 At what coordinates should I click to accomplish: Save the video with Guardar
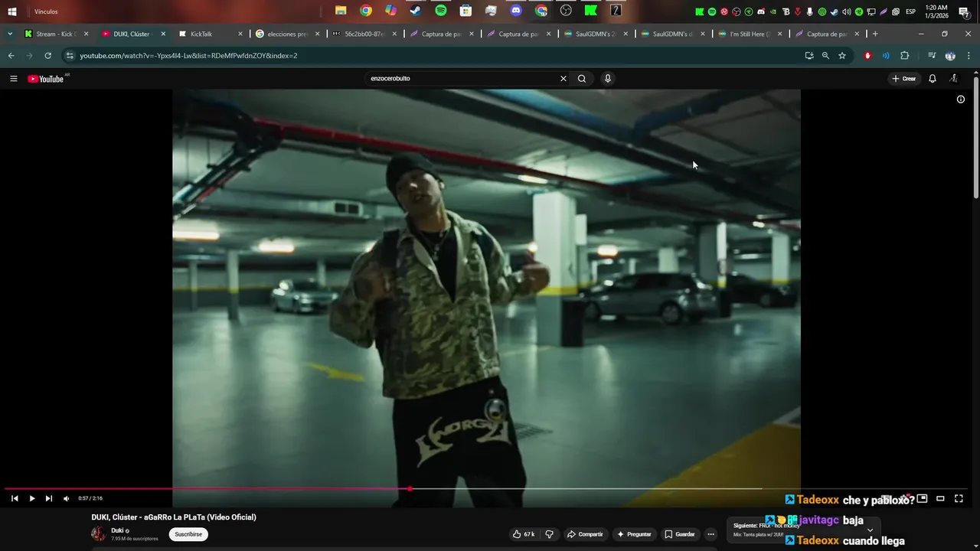[x=680, y=534]
